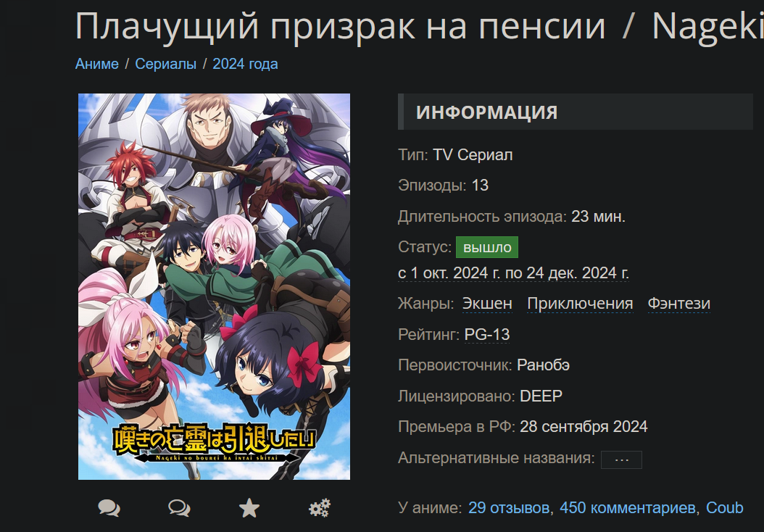This screenshot has height=532, width=764.
Task: Click the solid speech bubbles icon under poster
Action: [109, 507]
